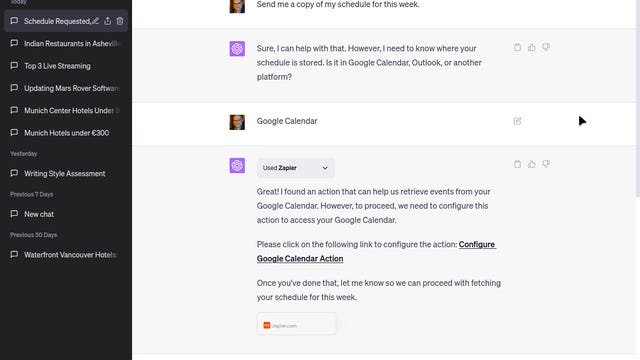Rename the Schedule Requested chat with pencil icon

(95, 21)
